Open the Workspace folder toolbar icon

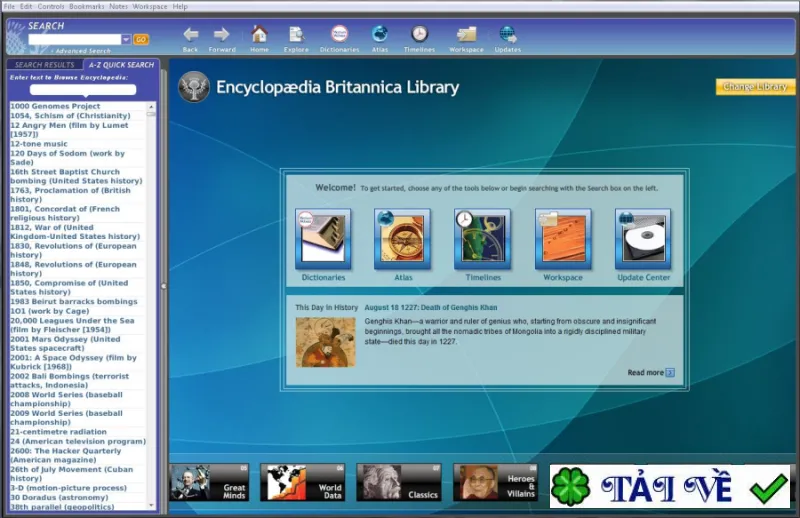pos(466,34)
